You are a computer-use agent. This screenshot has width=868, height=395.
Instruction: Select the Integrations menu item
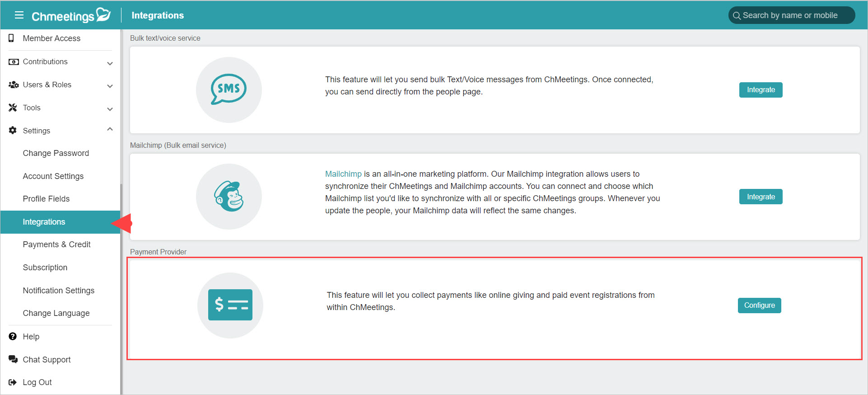point(60,222)
